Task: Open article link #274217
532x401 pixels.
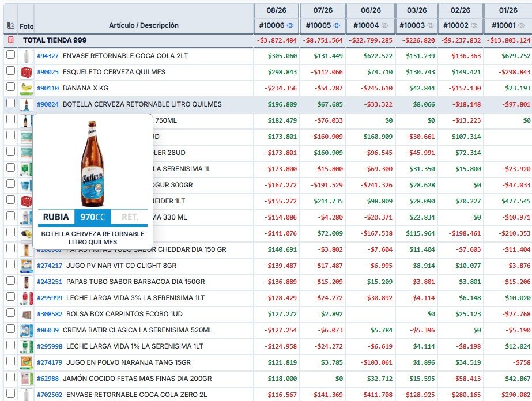Action: pyautogui.click(x=50, y=266)
